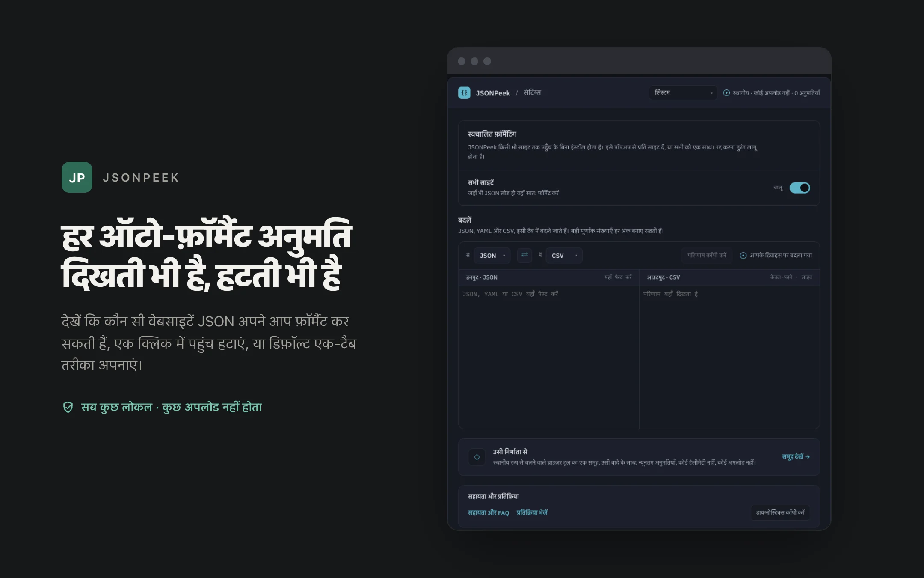
Task: Open the source format JSON dropdown
Action: coord(492,256)
